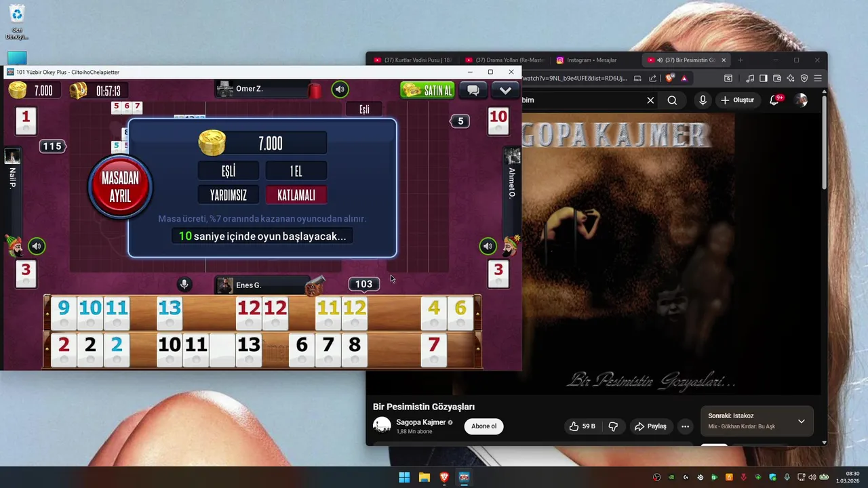Screen dimensions: 868x488
Task: Toggle the right player's speaker icon
Action: pos(488,246)
